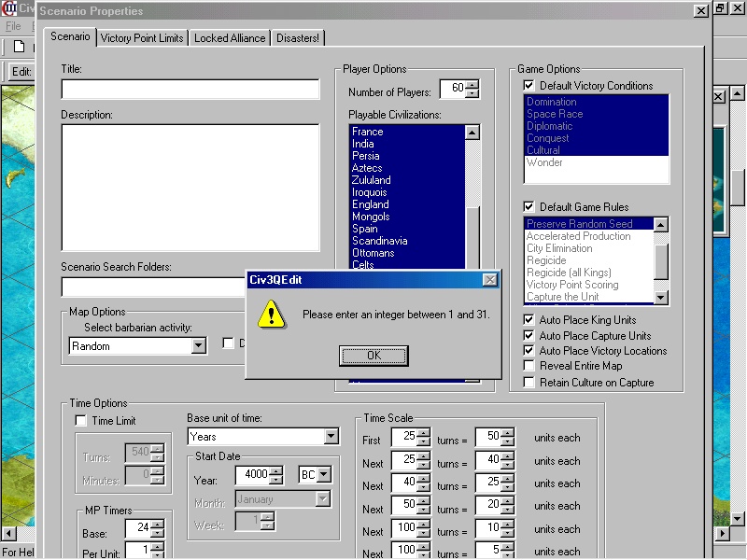Click the Civ3 editor app icon
This screenshot has width=747, height=560.
click(9, 9)
